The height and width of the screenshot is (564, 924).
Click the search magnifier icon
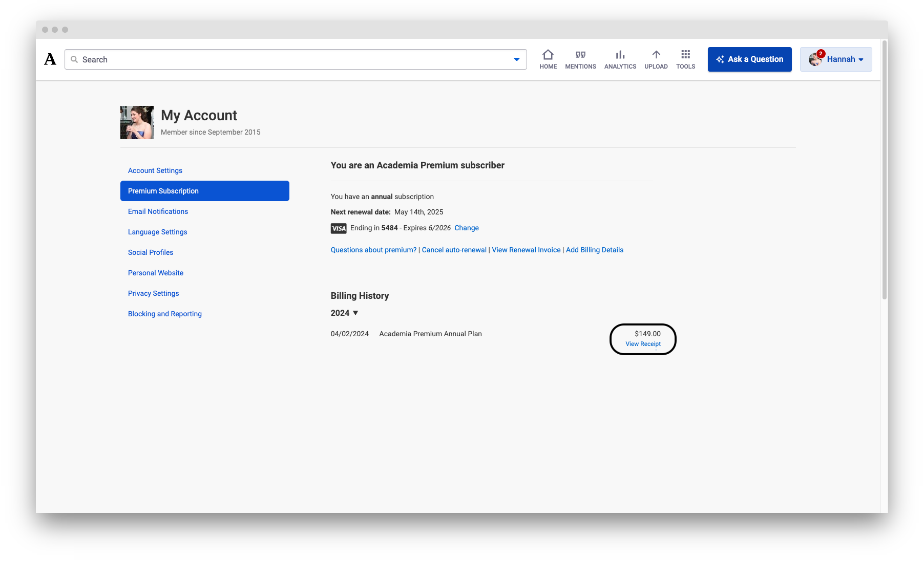coord(74,59)
